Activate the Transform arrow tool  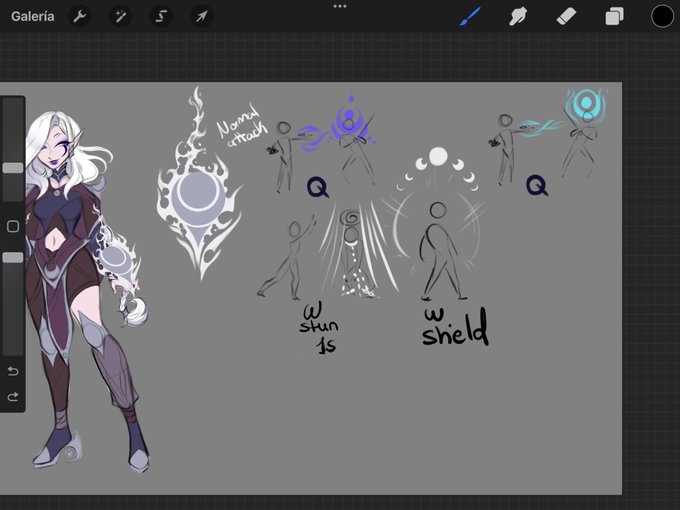(x=202, y=16)
